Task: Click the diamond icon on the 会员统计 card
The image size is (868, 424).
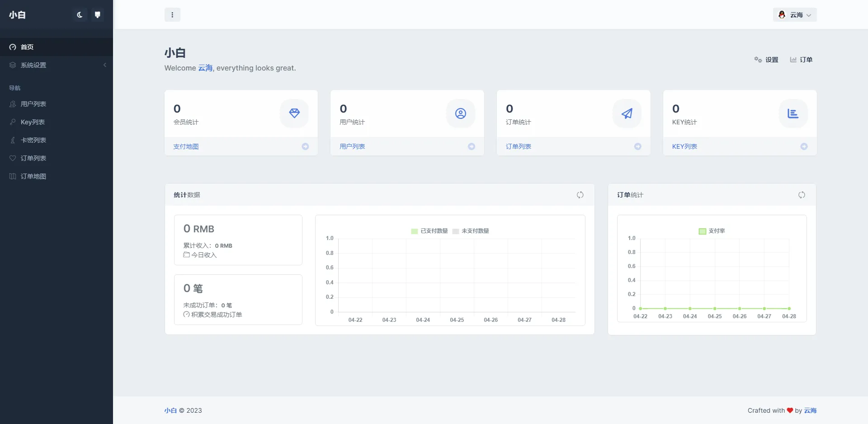Action: click(x=294, y=113)
